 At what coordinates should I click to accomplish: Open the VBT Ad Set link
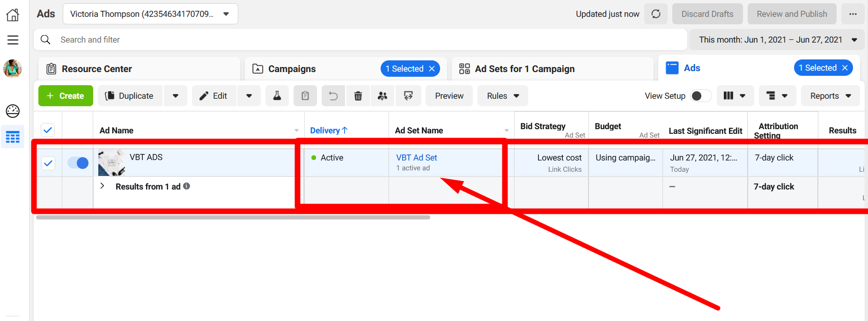click(x=416, y=158)
